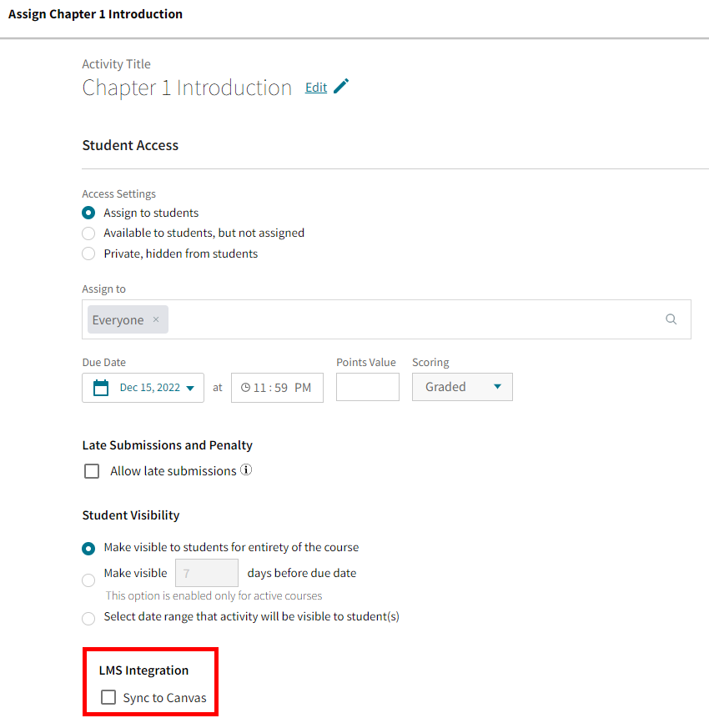Remove the Everyone tag with the x icon
The height and width of the screenshot is (728, 709).
(156, 319)
